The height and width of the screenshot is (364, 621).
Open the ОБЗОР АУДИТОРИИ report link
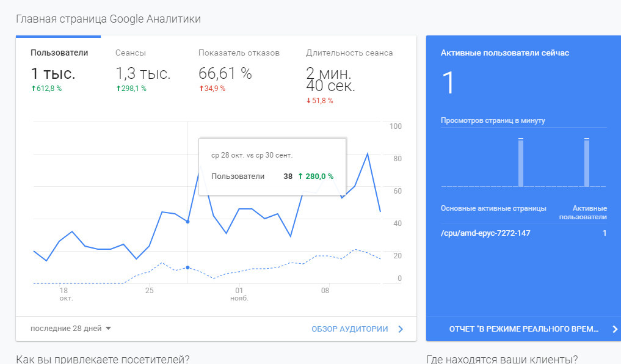click(349, 329)
